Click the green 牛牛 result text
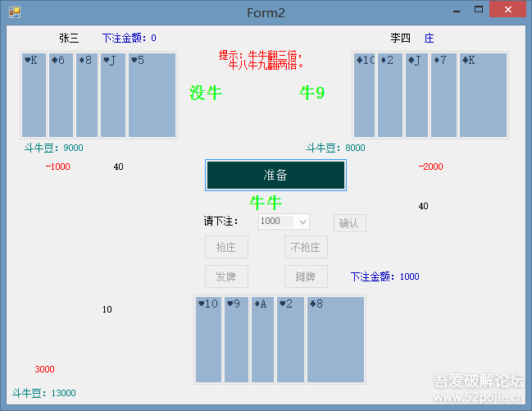Viewport: 532px width, 411px height. (266, 203)
